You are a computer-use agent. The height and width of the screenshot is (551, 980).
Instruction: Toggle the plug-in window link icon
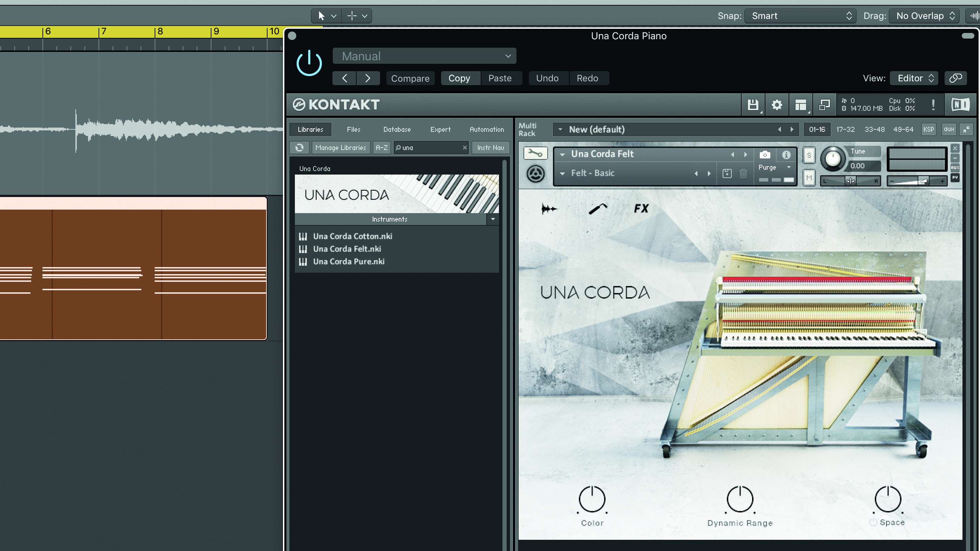point(956,78)
